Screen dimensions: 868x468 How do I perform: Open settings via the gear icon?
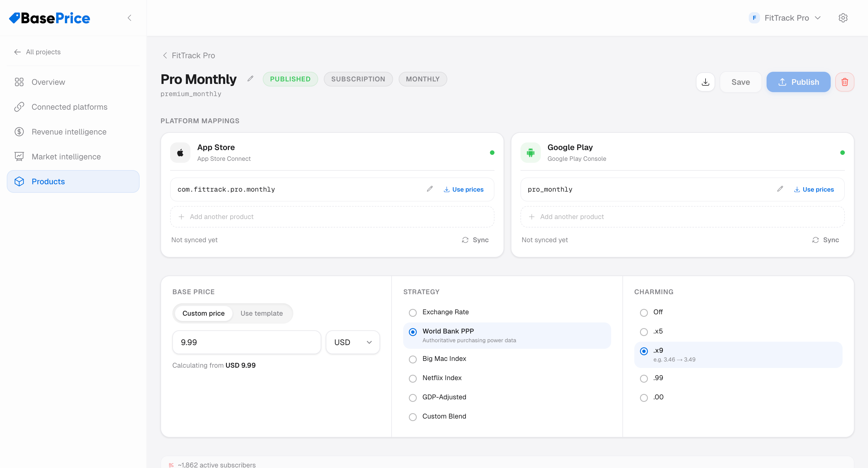(x=843, y=18)
